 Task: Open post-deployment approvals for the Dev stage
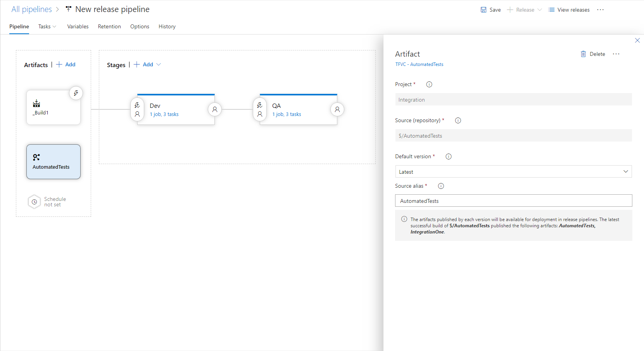(215, 109)
